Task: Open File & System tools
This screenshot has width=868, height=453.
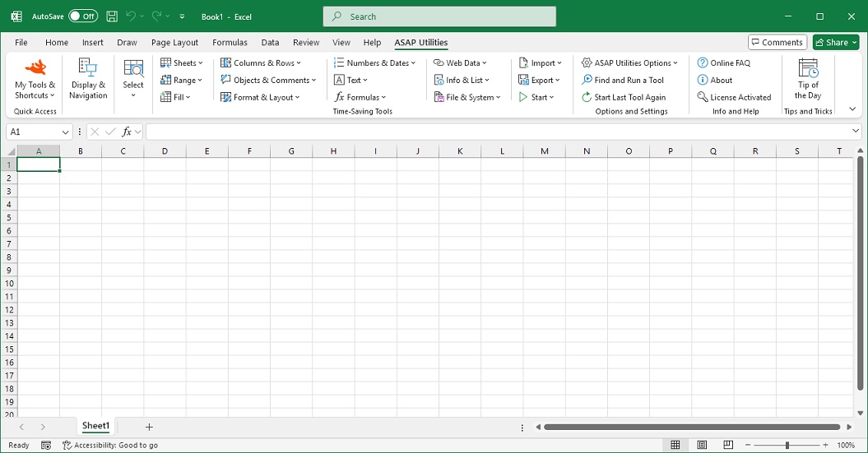Action: [x=467, y=97]
